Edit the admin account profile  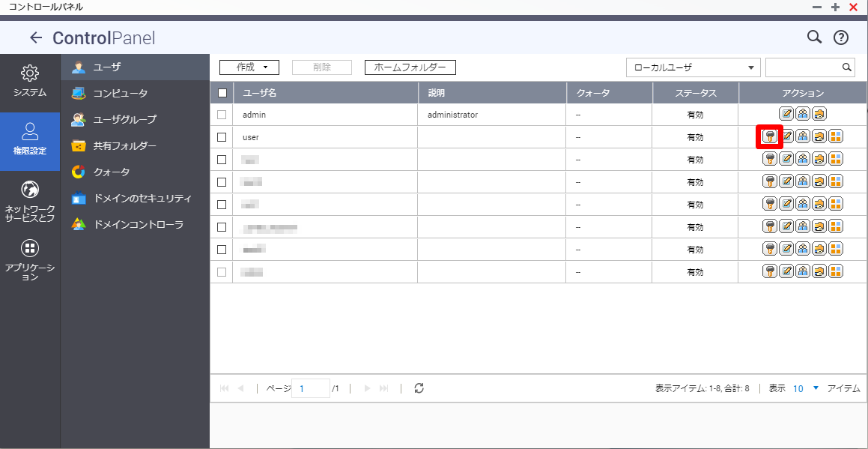pos(786,114)
